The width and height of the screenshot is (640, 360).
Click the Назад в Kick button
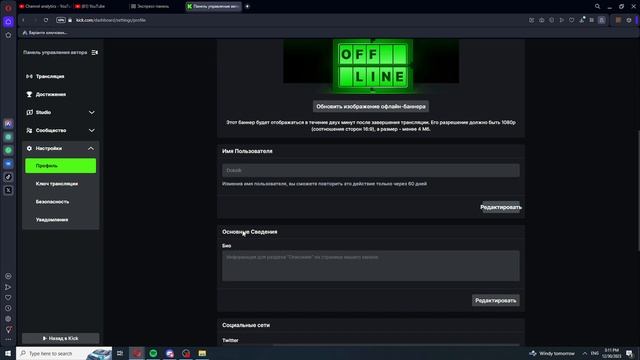(x=60, y=338)
